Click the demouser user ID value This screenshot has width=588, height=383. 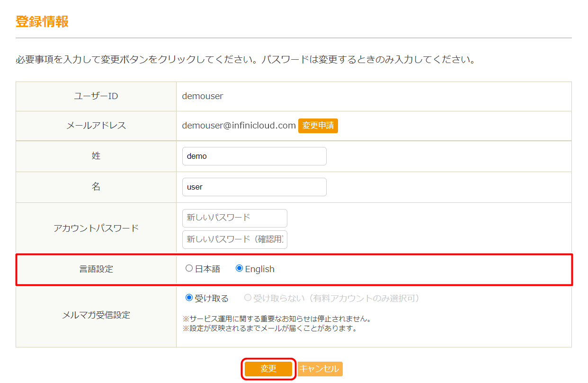203,96
